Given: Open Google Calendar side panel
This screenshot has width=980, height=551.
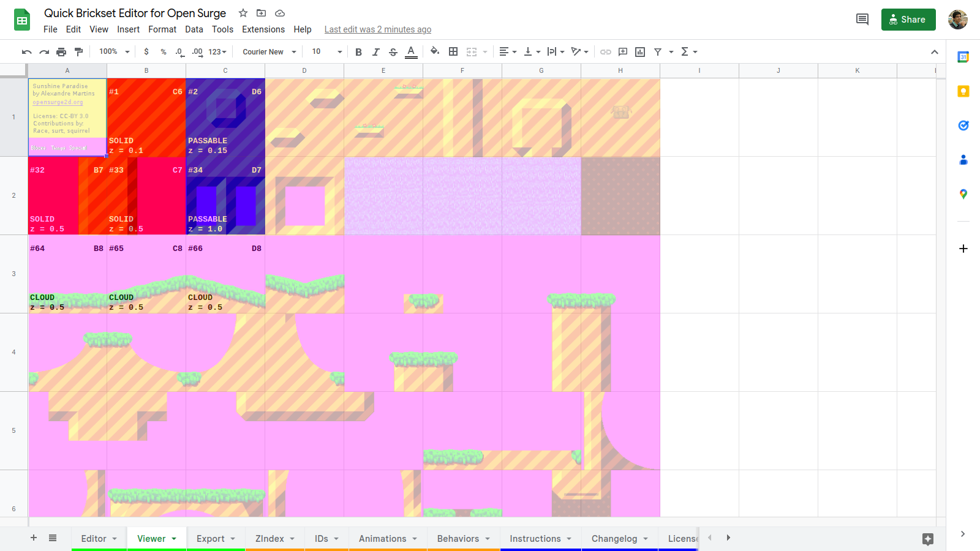Looking at the screenshot, I should (963, 57).
